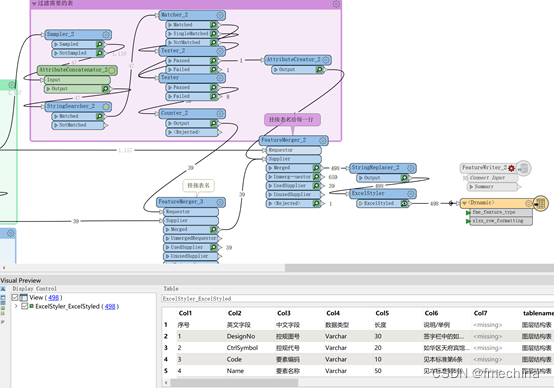Open FeatureMerger_3 gear parameters
This screenshot has height=388, width=554.
click(220, 202)
